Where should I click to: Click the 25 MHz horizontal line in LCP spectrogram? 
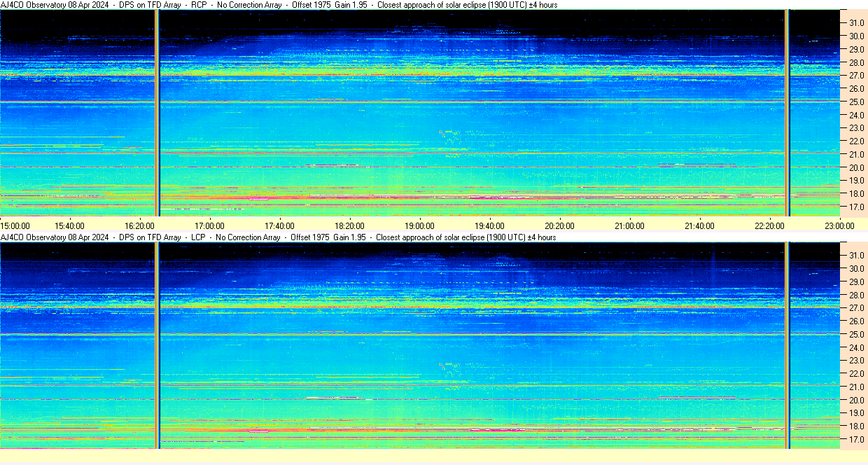click(x=419, y=335)
